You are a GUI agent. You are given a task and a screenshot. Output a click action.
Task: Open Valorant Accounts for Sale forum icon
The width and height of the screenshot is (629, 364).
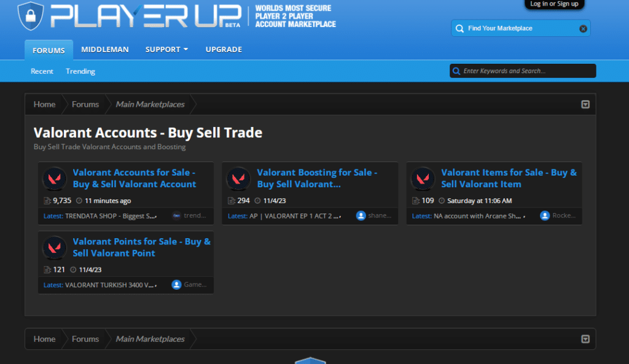tap(55, 179)
